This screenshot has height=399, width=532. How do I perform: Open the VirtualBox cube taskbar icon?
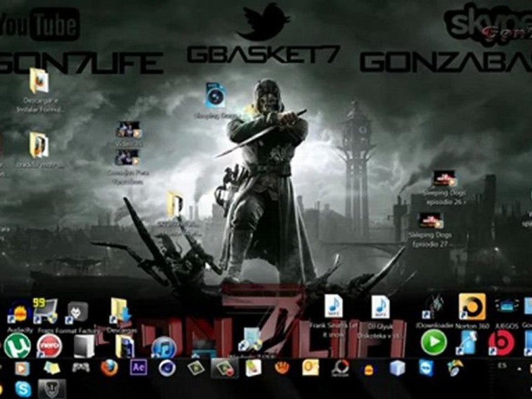pos(397,368)
